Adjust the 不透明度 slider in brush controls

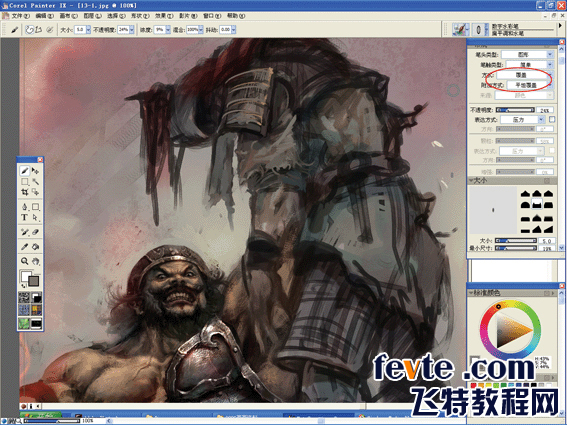[x=515, y=110]
